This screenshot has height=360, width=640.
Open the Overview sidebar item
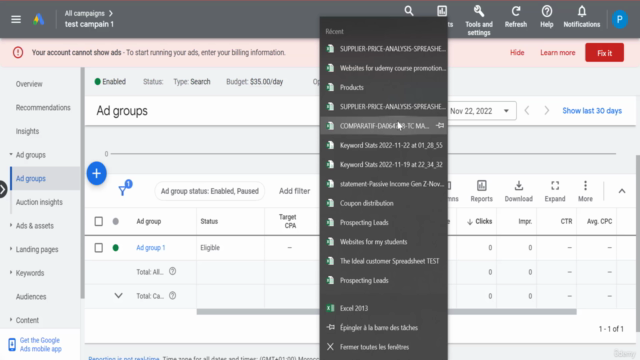(x=29, y=84)
